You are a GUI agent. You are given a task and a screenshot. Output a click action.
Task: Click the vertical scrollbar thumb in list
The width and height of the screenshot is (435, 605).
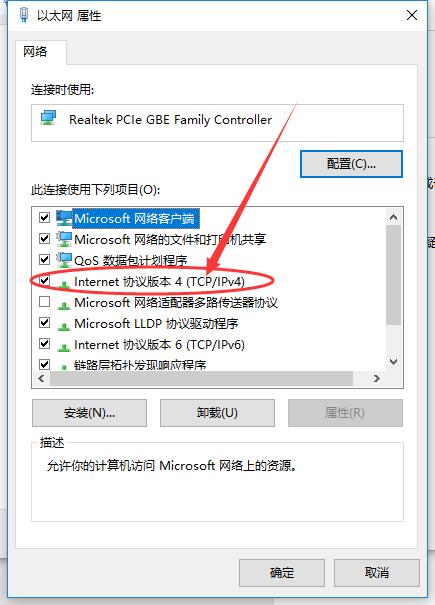(393, 275)
